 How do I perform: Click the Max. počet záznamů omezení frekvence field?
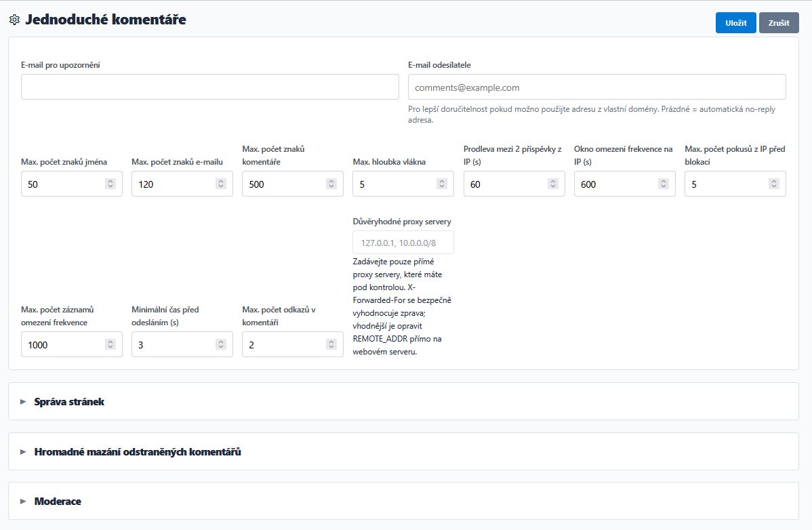click(71, 344)
